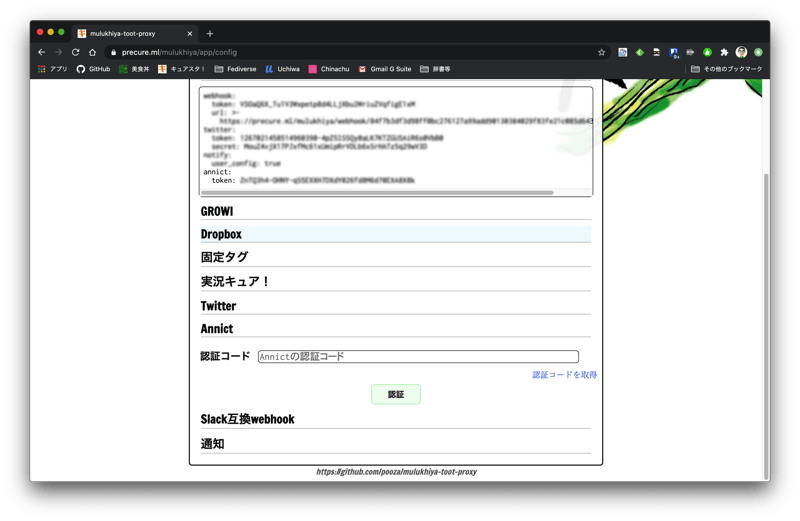The image size is (800, 521).
Task: Open the Gmail G Suite bookmark
Action: coord(384,69)
